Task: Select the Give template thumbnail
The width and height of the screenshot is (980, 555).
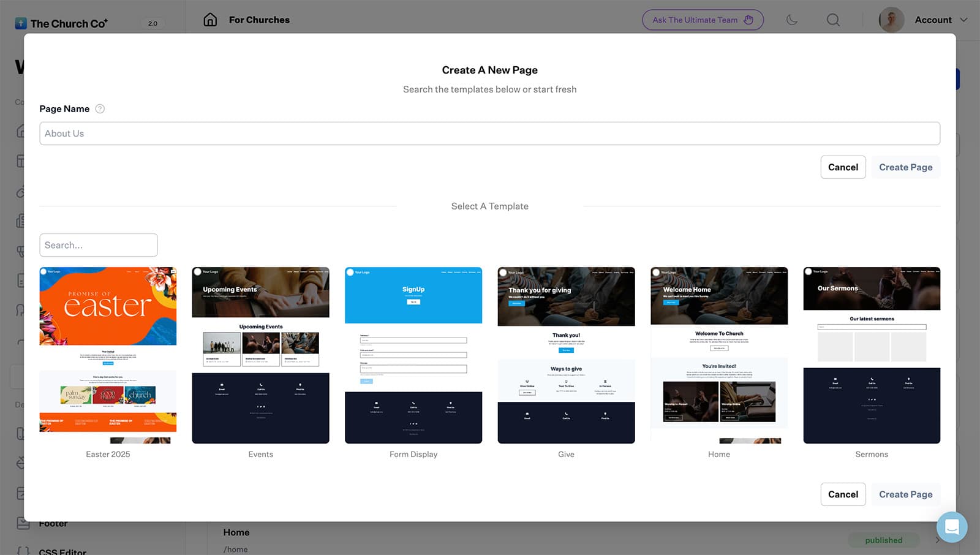Action: 566,355
